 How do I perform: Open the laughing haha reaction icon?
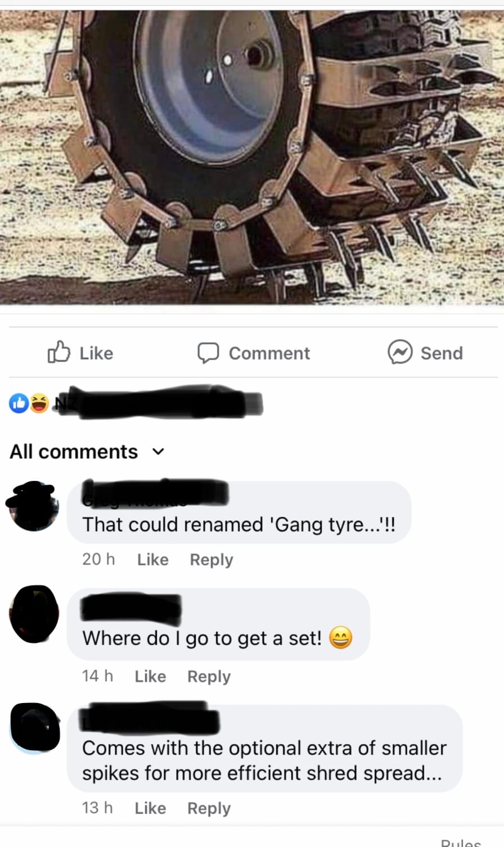click(39, 403)
